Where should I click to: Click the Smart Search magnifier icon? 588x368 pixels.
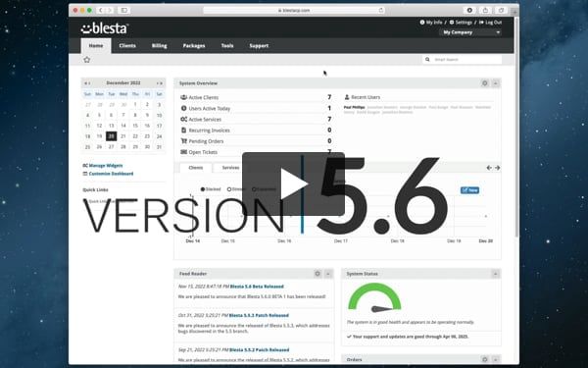427,59
